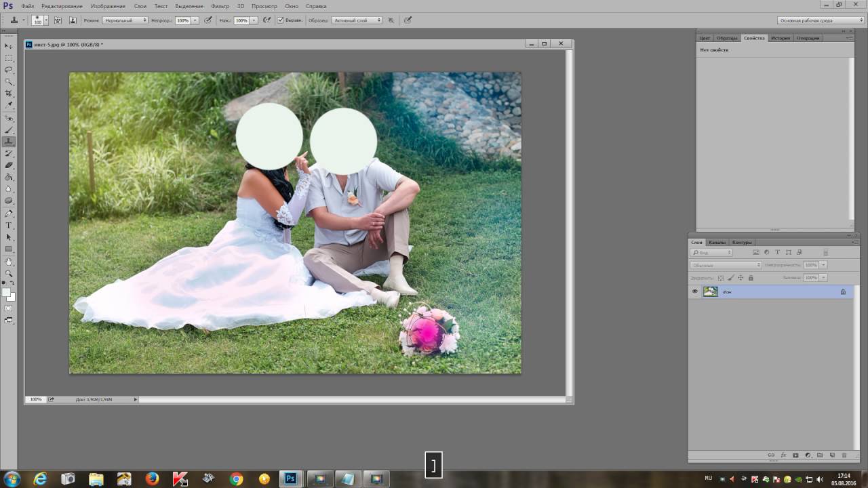
Task: Open the Flow slider dropdown in options bar
Action: click(x=254, y=20)
